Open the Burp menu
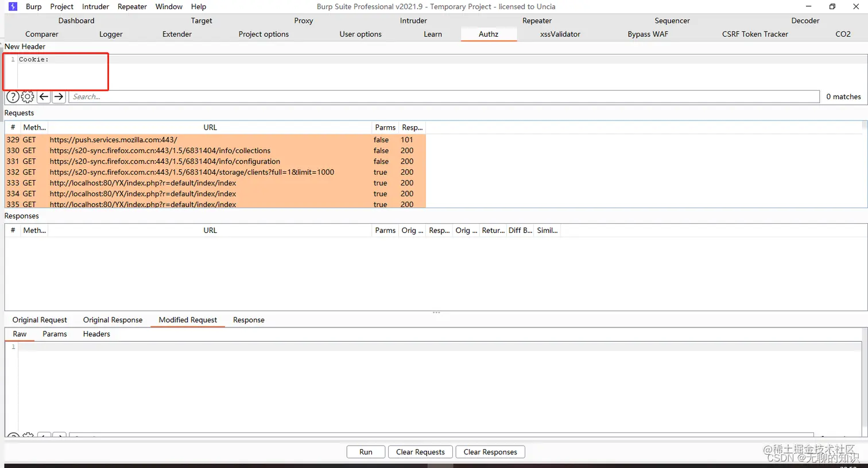Screen dimensions: 868x468 point(33,6)
